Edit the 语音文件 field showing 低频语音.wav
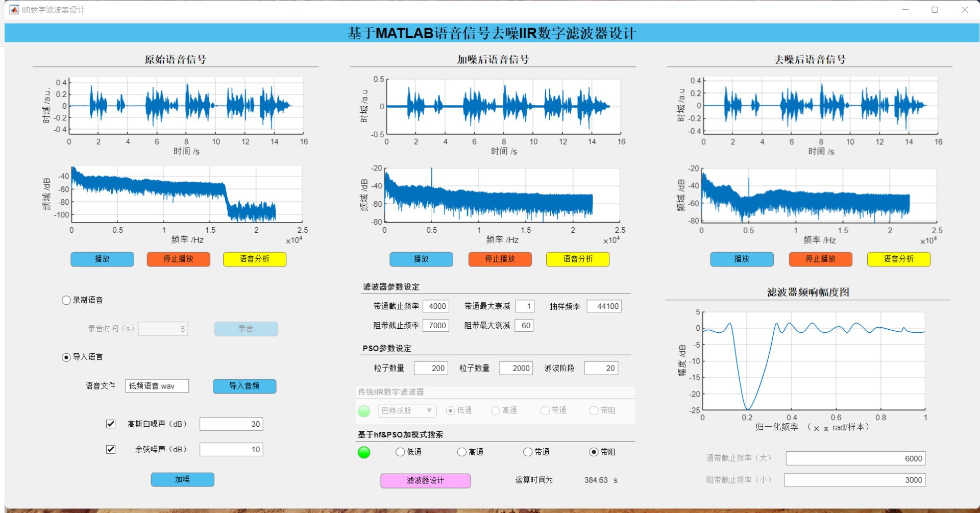Viewport: 980px width, 513px height. tap(157, 386)
